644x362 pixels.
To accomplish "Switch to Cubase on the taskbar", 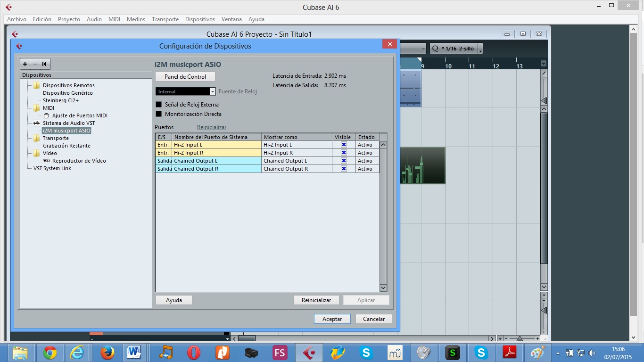I will point(309,353).
